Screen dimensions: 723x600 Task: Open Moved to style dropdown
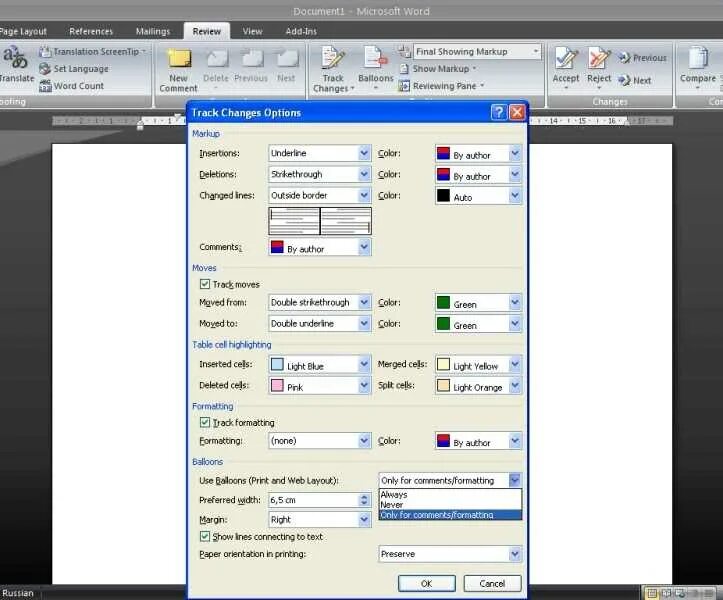click(320, 324)
